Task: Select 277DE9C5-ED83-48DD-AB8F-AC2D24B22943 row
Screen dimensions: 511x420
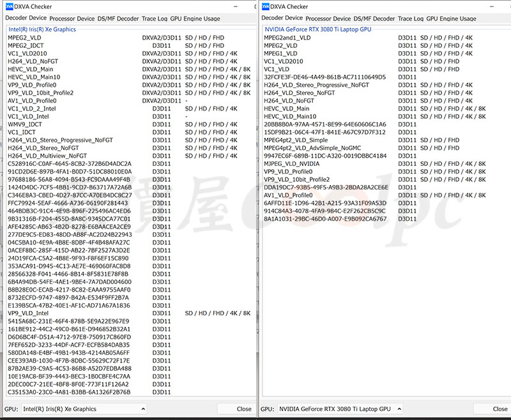Action: pos(130,235)
